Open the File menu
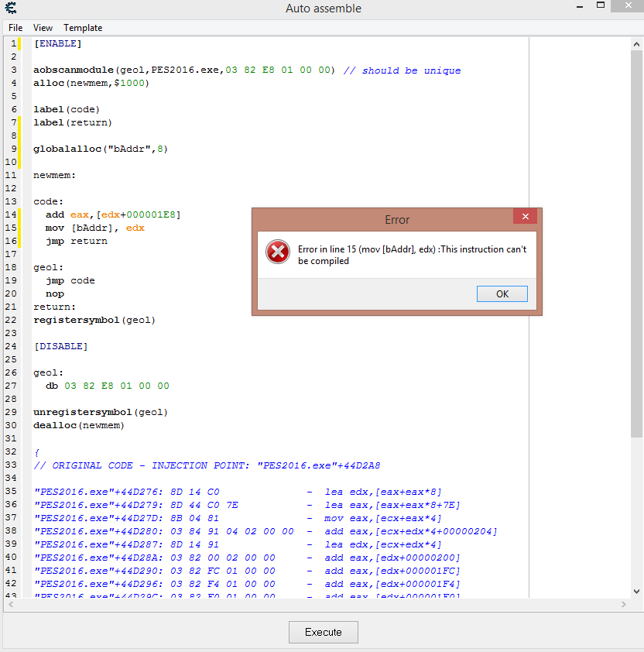The height and width of the screenshot is (652, 644). coord(15,28)
